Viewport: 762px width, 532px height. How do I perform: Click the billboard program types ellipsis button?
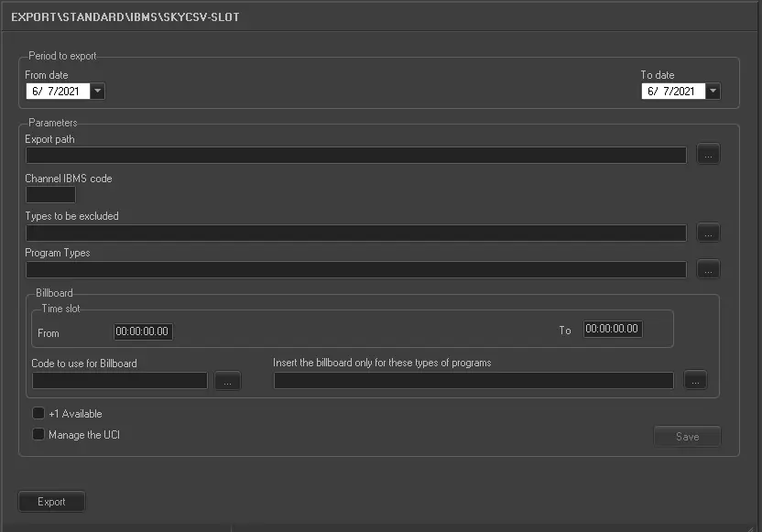click(695, 381)
